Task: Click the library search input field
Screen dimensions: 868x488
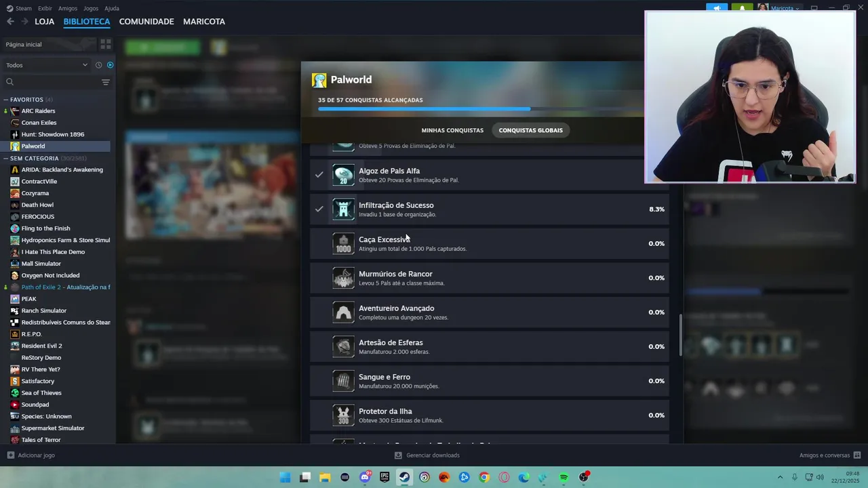Action: coord(57,82)
